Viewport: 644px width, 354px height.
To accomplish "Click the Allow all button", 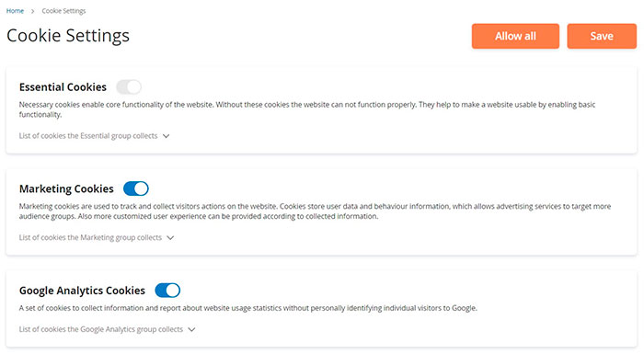I will pyautogui.click(x=515, y=36).
